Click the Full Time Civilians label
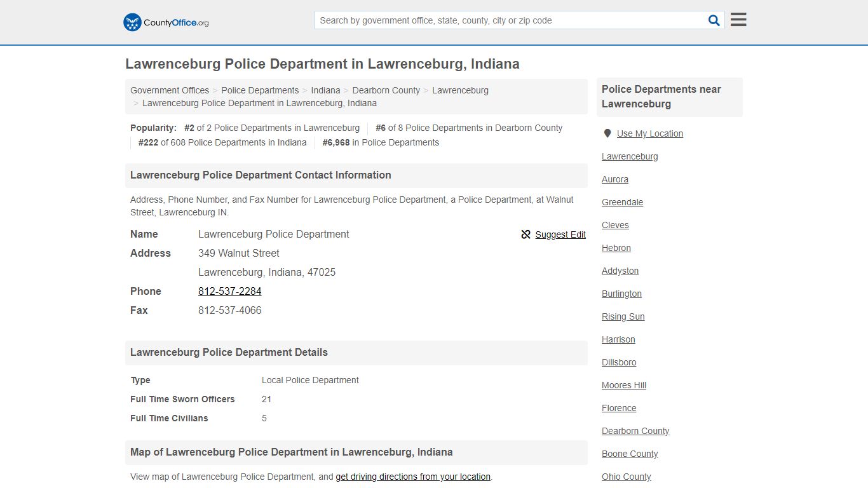Image resolution: width=868 pixels, height=488 pixels. point(169,418)
